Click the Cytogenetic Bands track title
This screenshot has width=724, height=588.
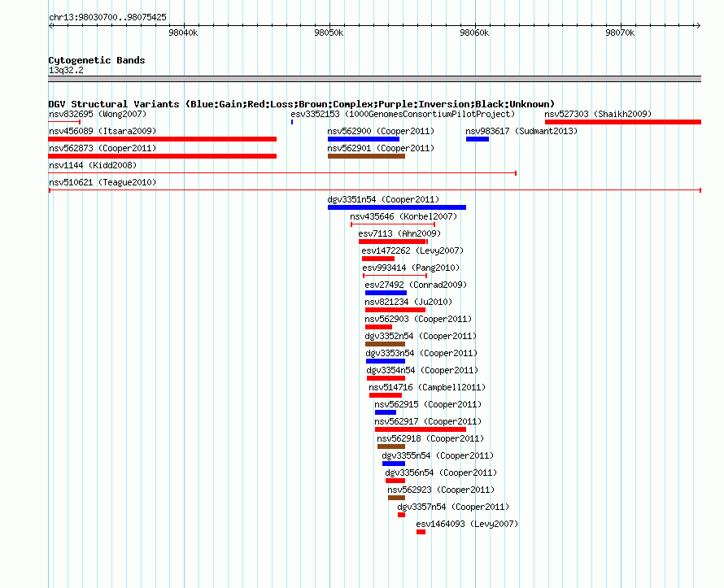click(97, 60)
